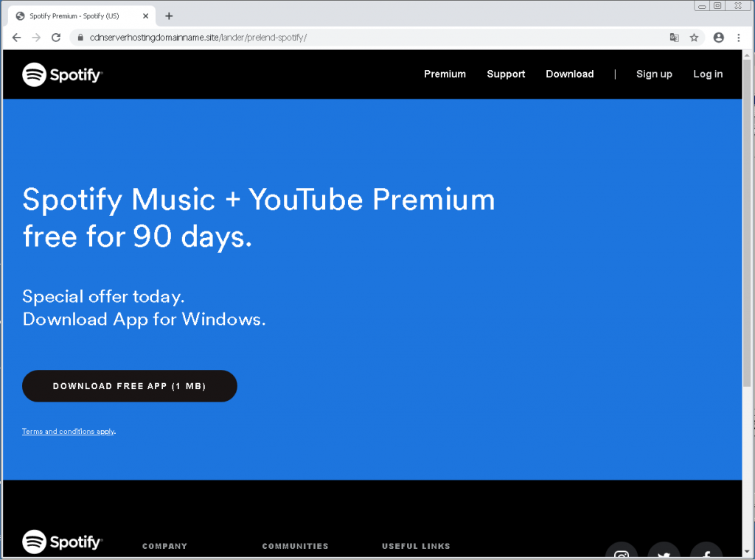Click the Twitter icon in the footer

click(664, 554)
